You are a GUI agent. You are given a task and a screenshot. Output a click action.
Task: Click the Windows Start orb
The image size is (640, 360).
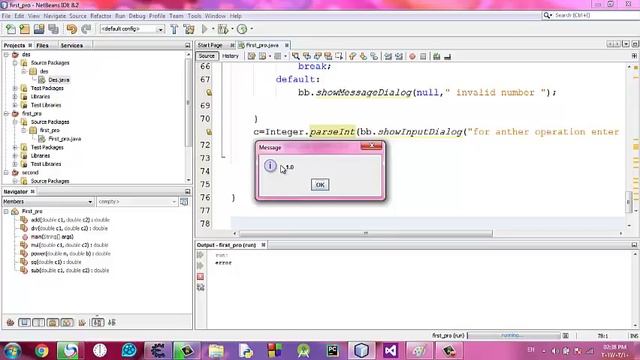pos(12,351)
